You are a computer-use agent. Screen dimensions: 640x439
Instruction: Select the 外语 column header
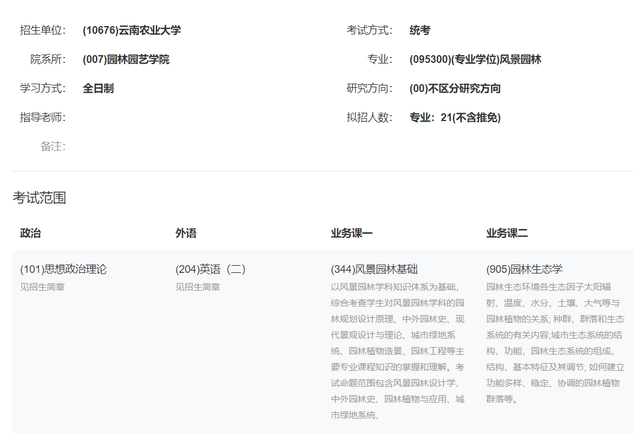coord(186,233)
